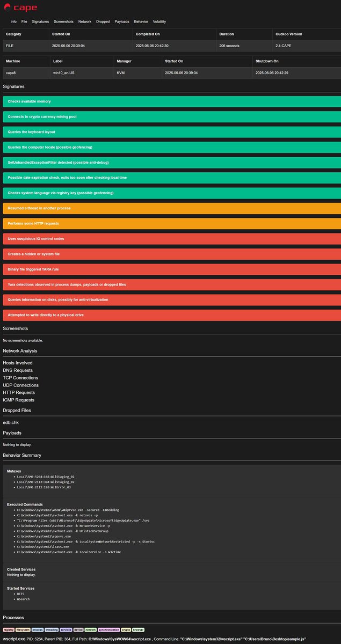Click Completed On time 2025-06-06 20:42:30

(151, 46)
